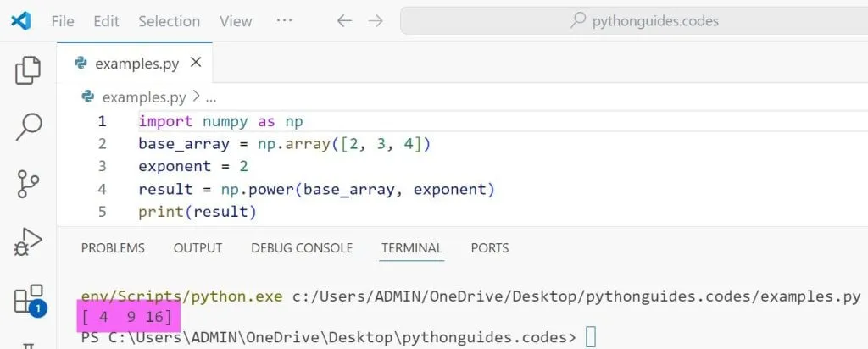Switch to the OUTPUT panel tab
Screen dimensions: 868x349
point(198,248)
